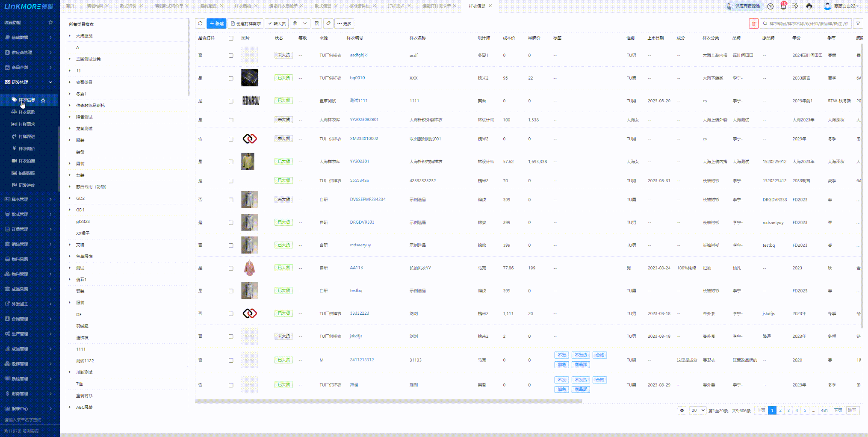Go to the 下页 next page

coord(838,410)
